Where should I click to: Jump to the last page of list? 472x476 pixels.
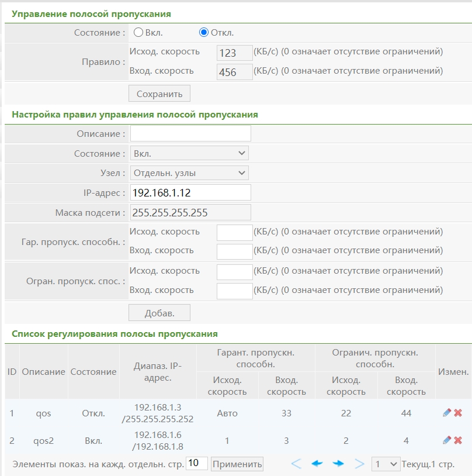[x=359, y=464]
